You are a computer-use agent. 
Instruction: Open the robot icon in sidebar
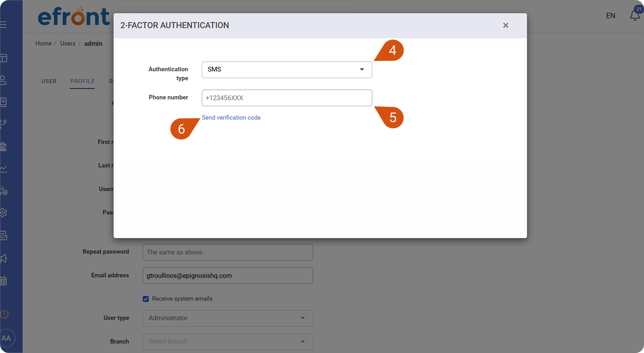[x=3, y=146]
